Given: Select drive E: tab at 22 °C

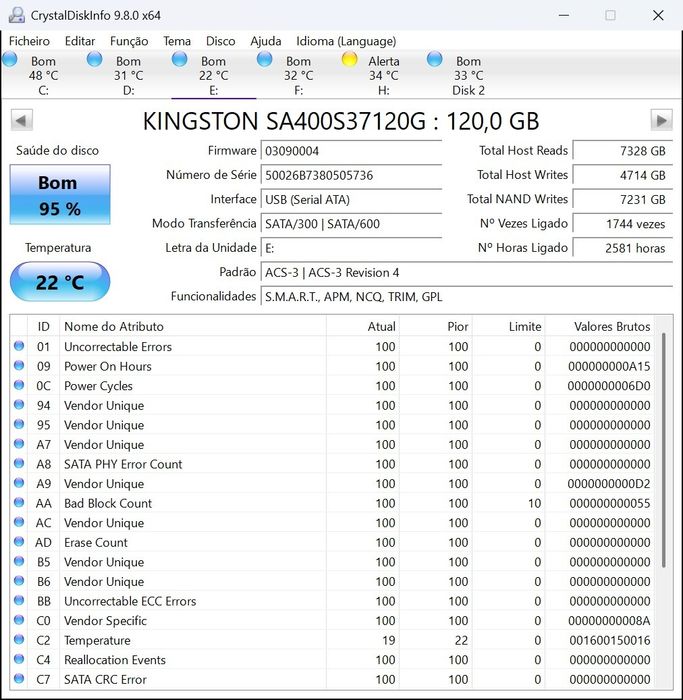Looking at the screenshot, I should [213, 75].
